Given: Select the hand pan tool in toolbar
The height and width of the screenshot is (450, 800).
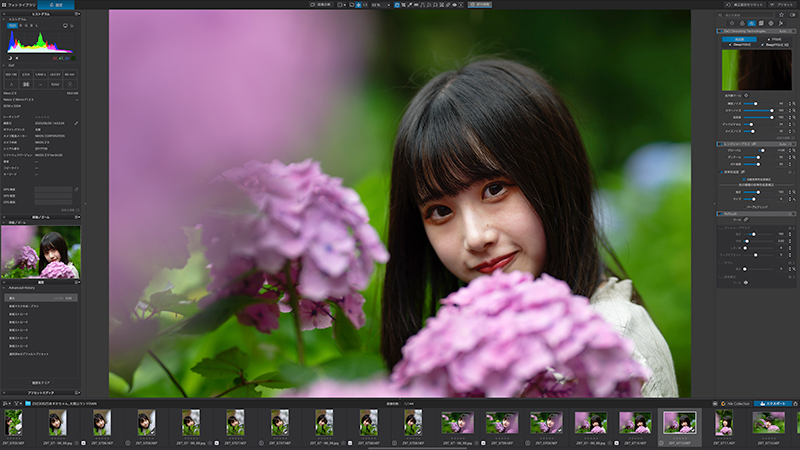Looking at the screenshot, I should point(397,5).
